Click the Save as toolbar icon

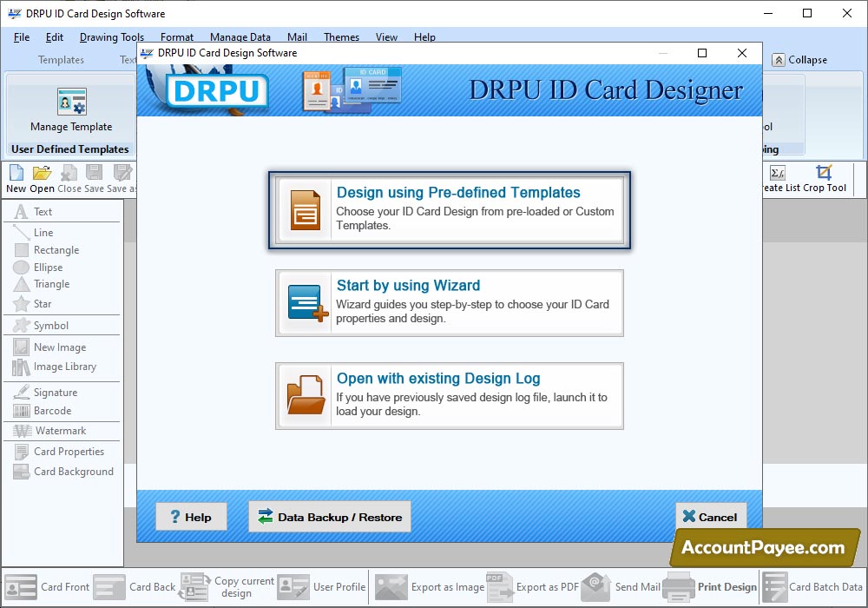[122, 179]
